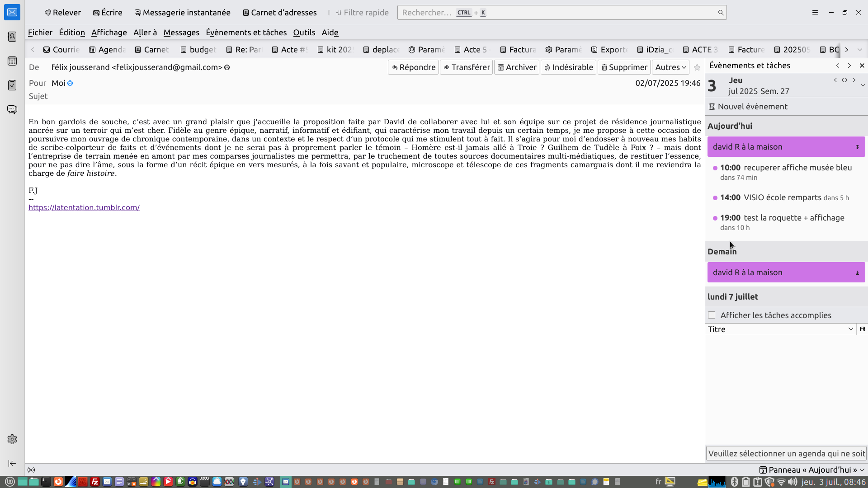The width and height of the screenshot is (868, 488).
Task: Toggle the Filtre rapide bar
Action: point(362,13)
